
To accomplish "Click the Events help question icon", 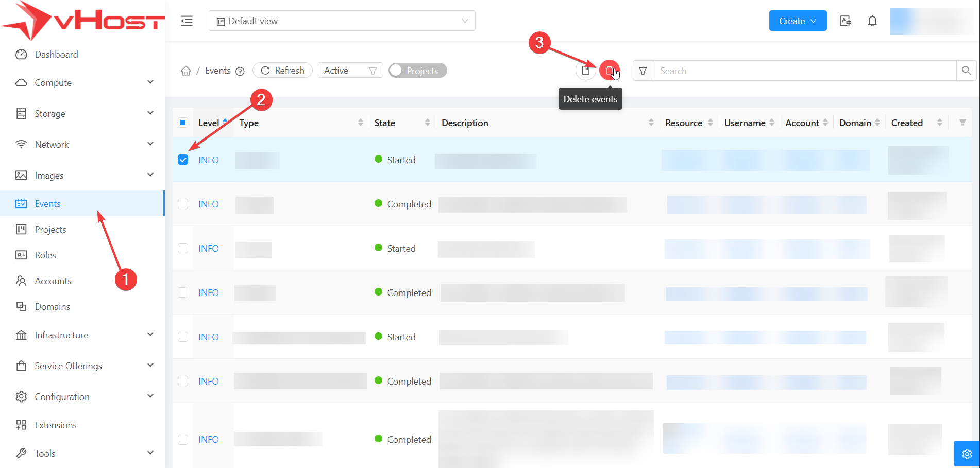I will 240,71.
